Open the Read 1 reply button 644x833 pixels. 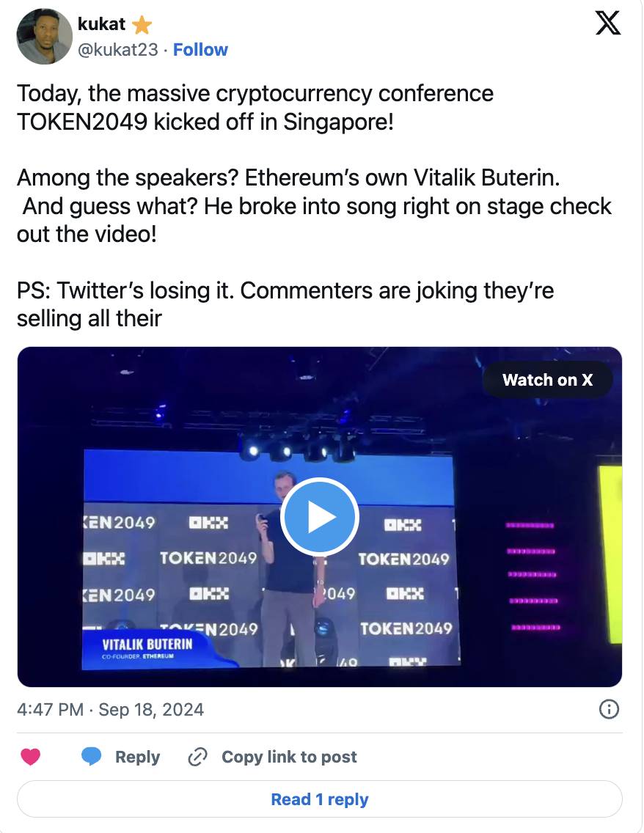click(x=319, y=799)
